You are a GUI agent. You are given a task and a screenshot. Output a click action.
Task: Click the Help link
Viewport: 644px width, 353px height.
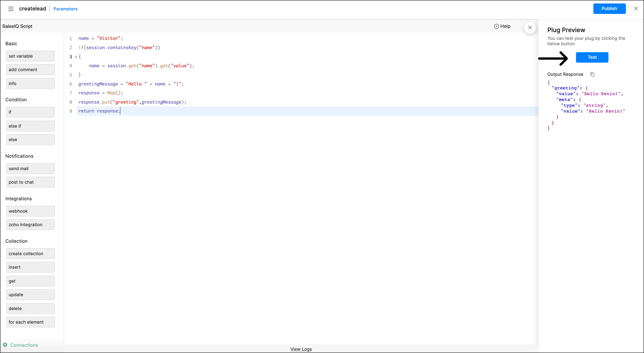(505, 26)
